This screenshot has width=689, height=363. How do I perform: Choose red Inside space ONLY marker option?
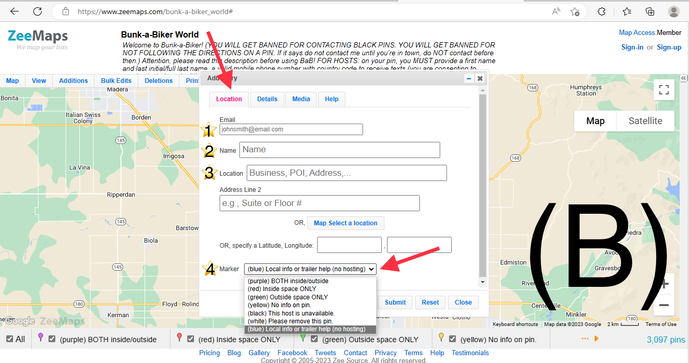310,289
